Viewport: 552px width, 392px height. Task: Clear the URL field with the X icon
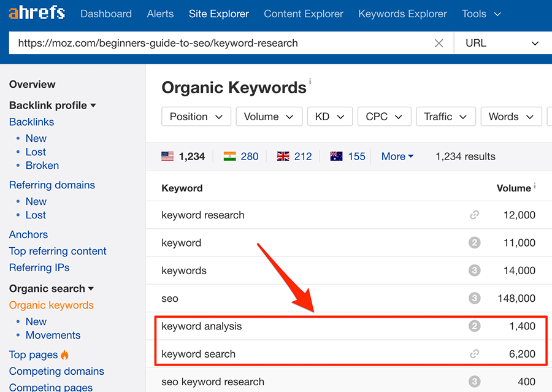439,44
